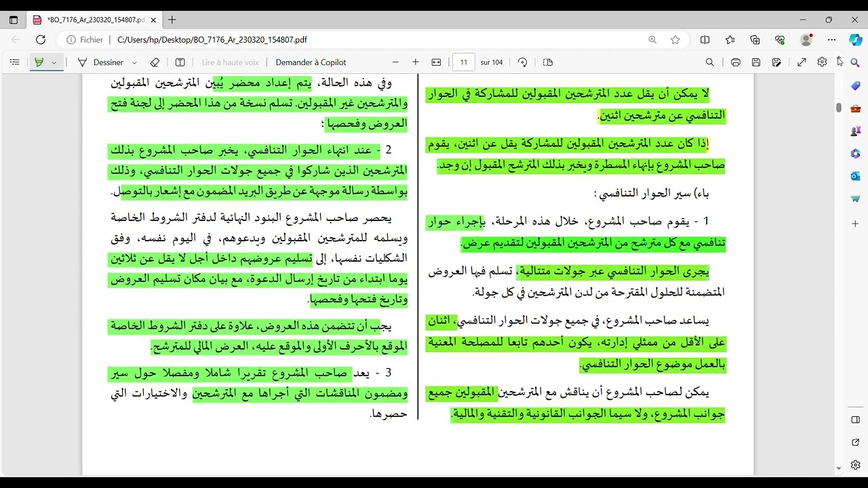Open sidebar settings gear at bottom

coord(856,466)
